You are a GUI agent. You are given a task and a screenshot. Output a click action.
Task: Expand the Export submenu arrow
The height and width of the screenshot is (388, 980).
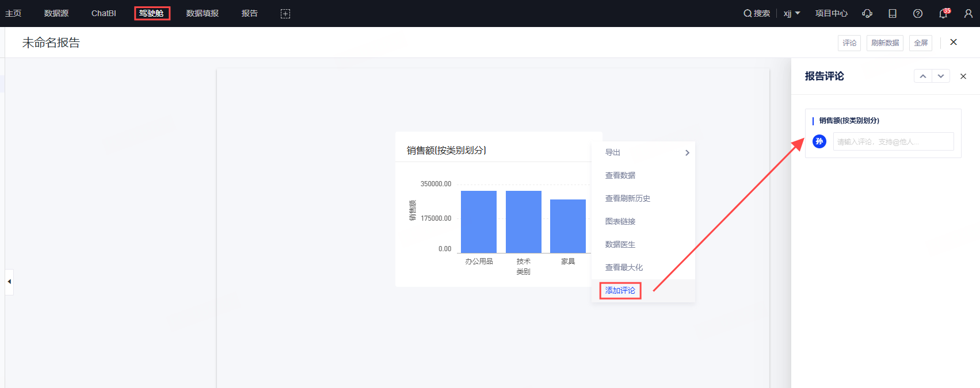coord(687,153)
